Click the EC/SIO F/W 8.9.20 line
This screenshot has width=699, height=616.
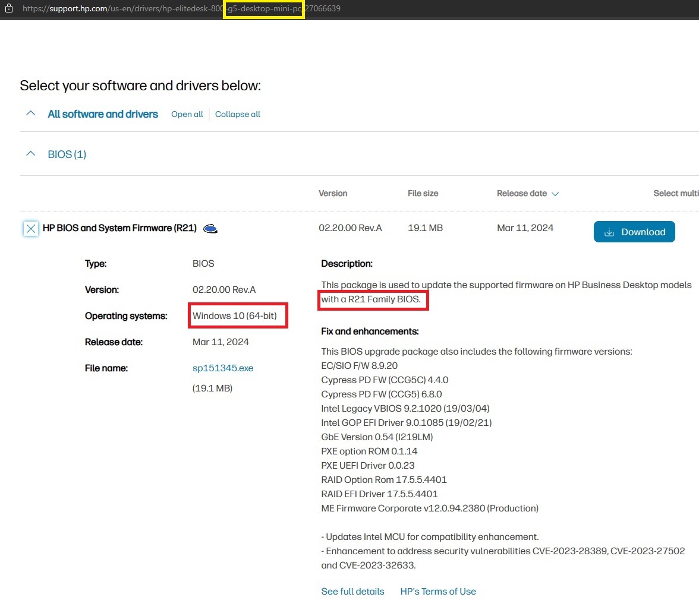[359, 366]
